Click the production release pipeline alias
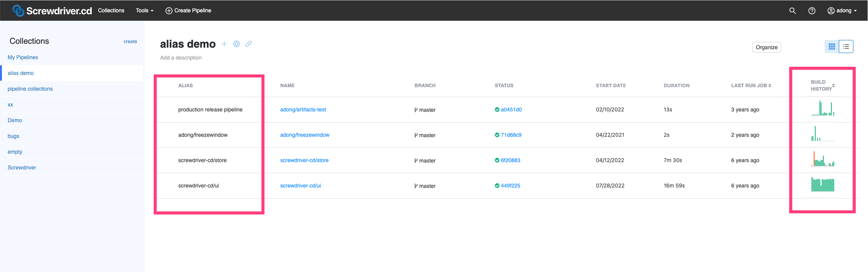Viewport: 868px width, 272px height. 210,109
